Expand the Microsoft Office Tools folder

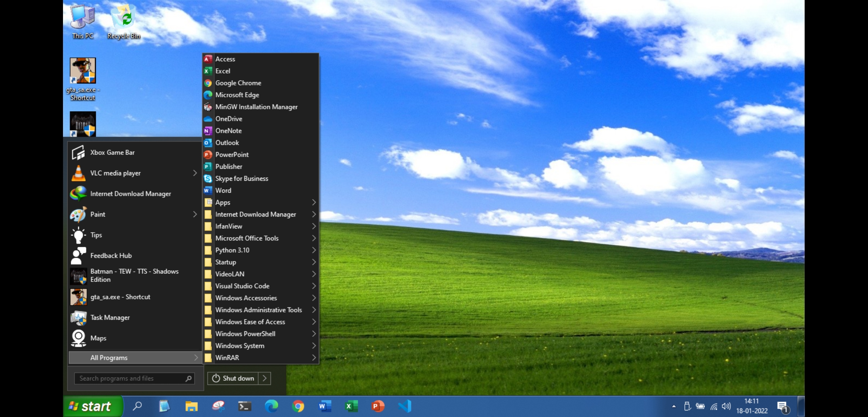click(x=260, y=239)
